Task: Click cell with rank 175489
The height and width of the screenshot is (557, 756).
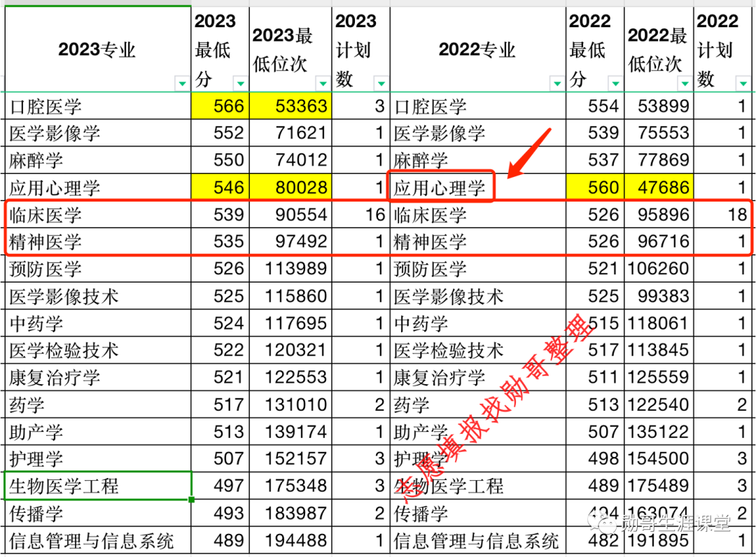Action: point(659,485)
